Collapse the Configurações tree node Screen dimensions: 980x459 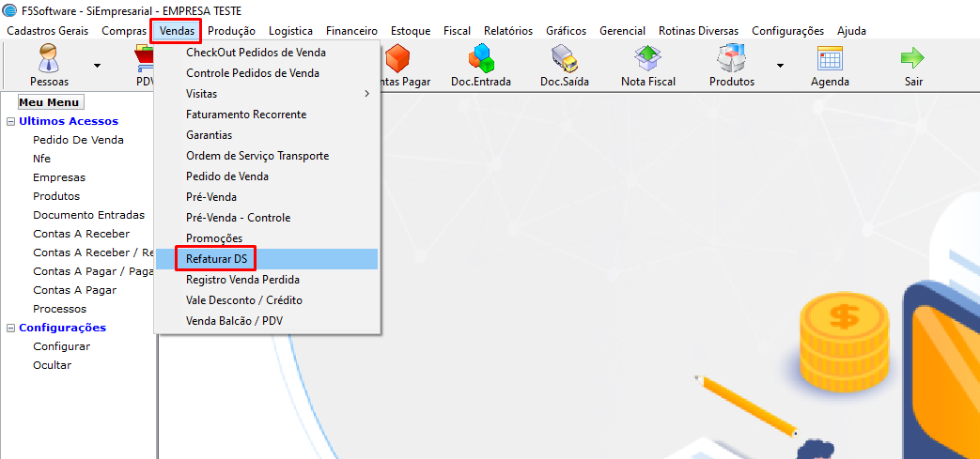click(10, 328)
